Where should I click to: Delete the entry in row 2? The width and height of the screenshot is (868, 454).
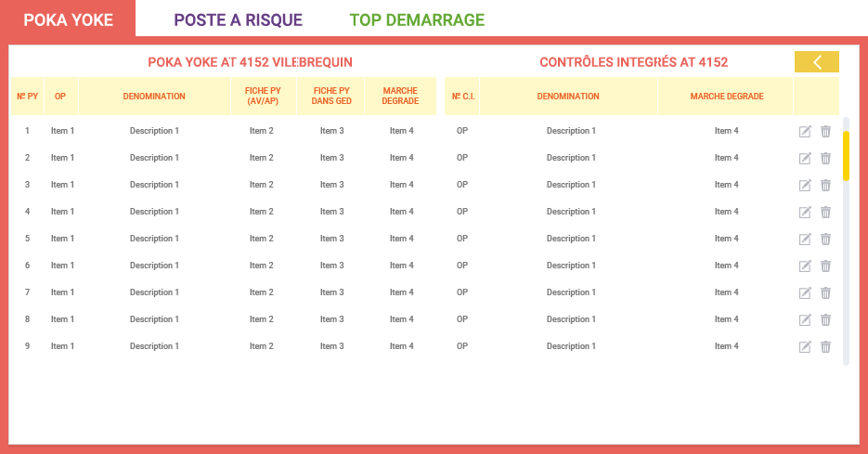[825, 159]
